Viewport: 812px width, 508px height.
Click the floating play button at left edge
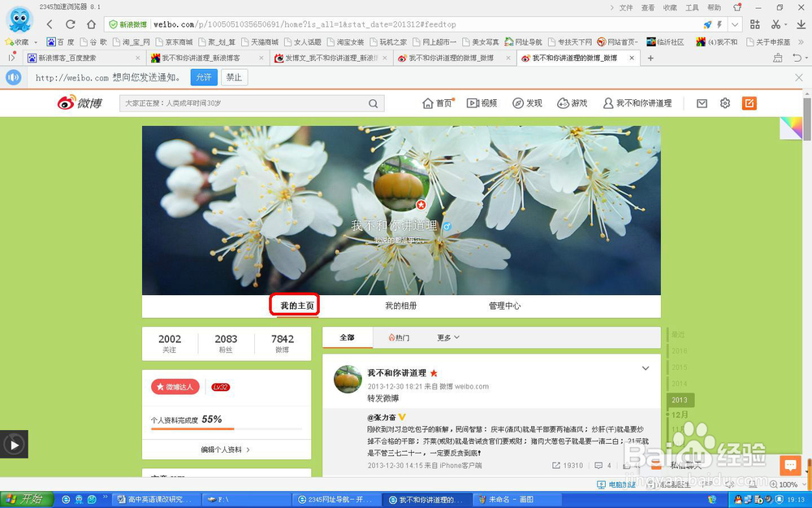14,445
